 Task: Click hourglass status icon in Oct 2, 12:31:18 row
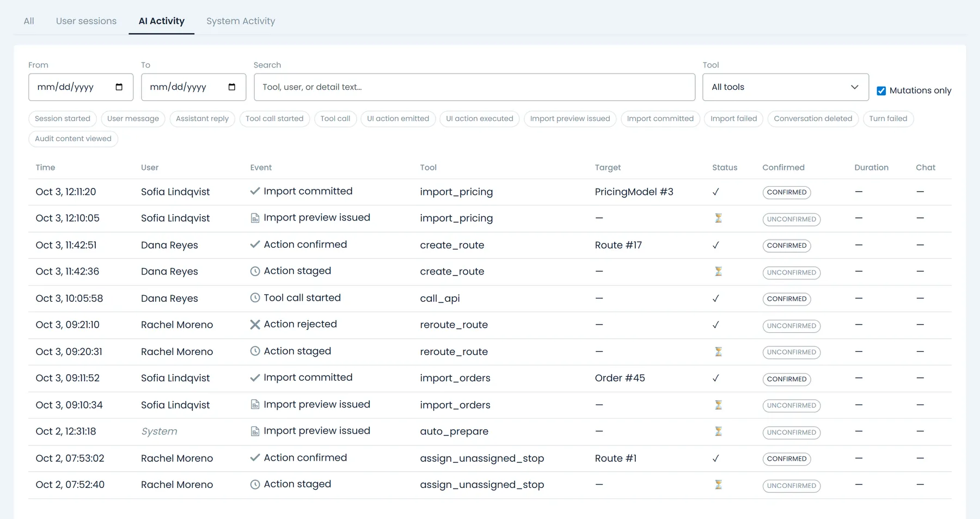coord(719,431)
